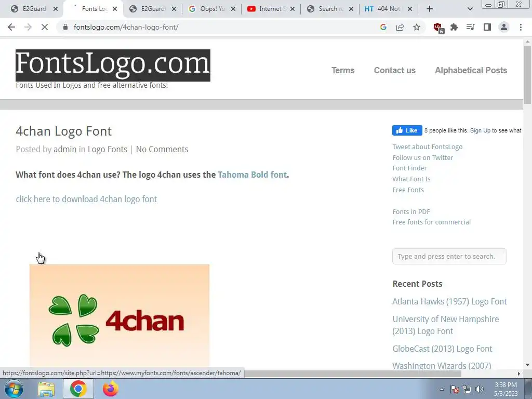Open the Chrome profile avatar
The height and width of the screenshot is (399, 532).
504,27
